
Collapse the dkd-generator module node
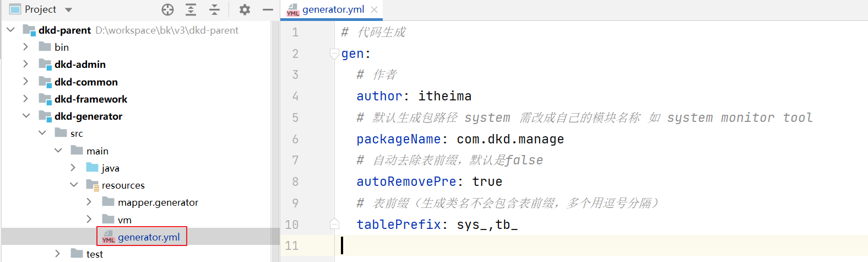pos(25,116)
